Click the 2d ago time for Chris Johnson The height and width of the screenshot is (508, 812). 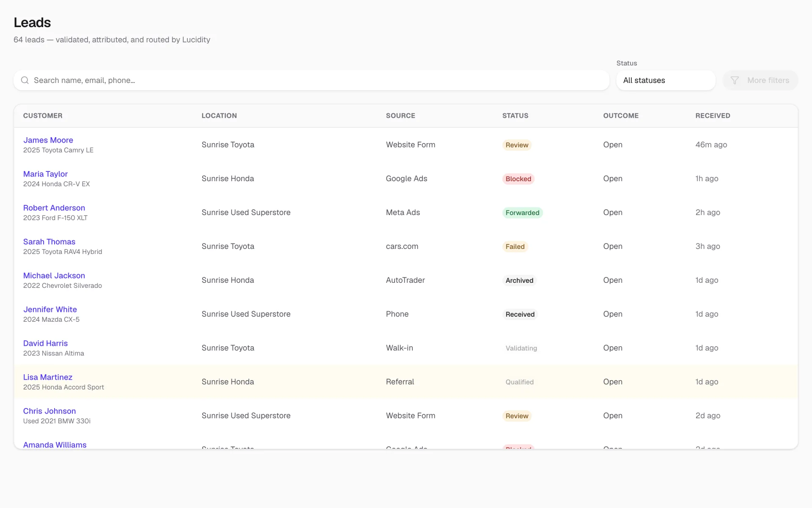click(708, 416)
